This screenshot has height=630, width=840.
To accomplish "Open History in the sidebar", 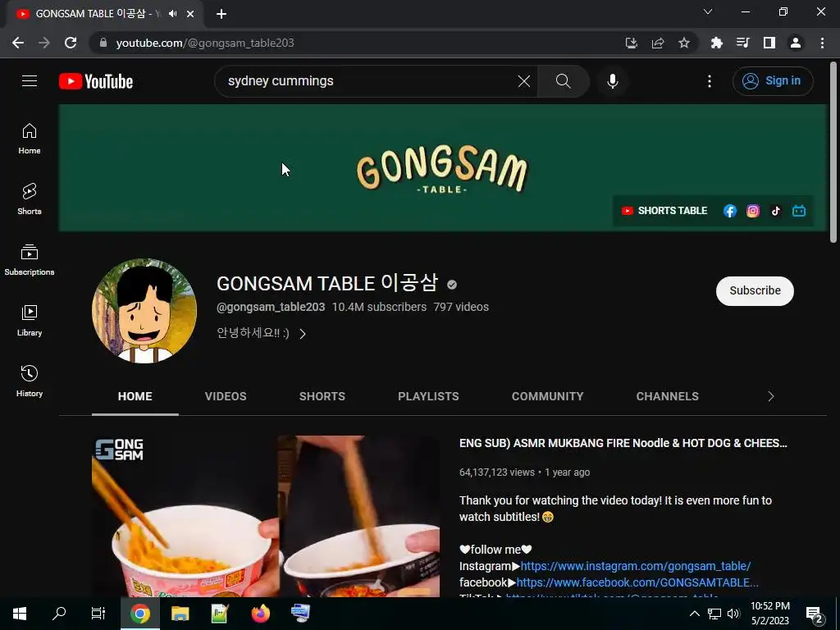I will (30, 381).
